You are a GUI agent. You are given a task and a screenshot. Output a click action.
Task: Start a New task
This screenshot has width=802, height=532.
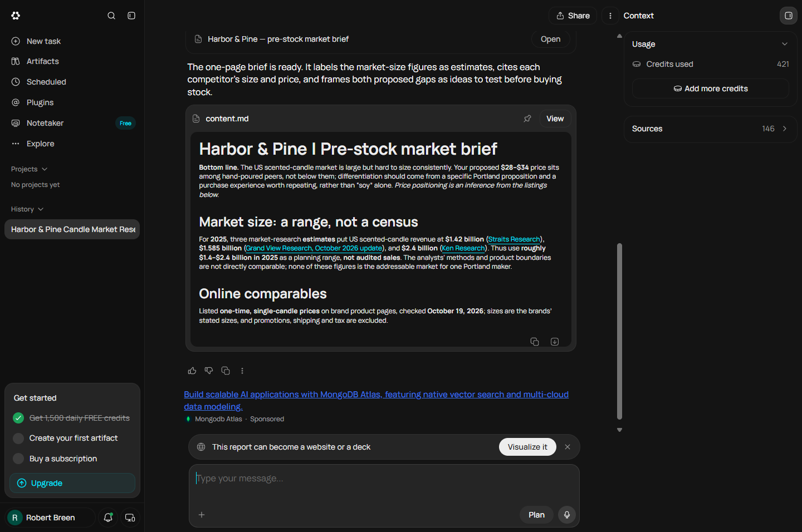[72, 41]
